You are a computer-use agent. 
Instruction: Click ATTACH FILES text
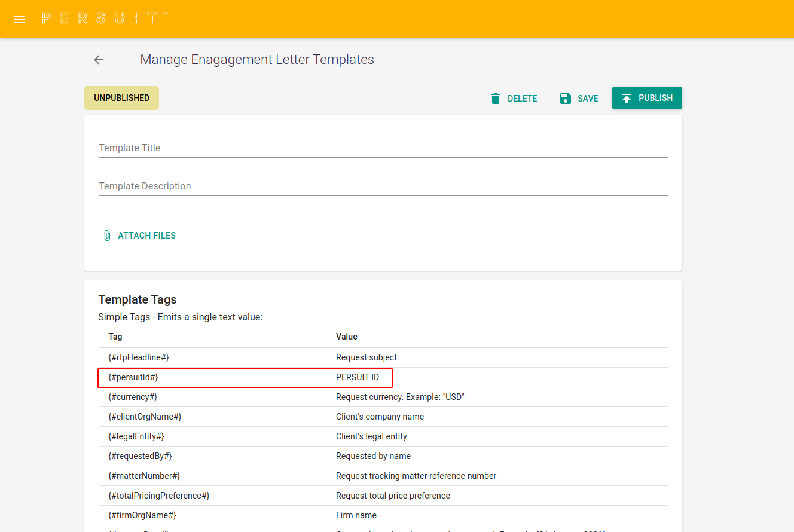pyautogui.click(x=147, y=236)
